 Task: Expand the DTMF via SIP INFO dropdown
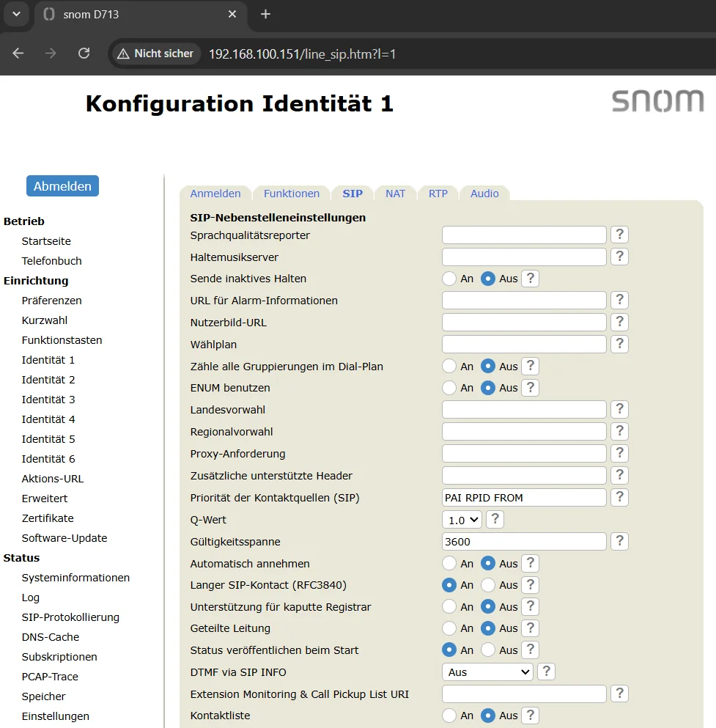point(487,672)
